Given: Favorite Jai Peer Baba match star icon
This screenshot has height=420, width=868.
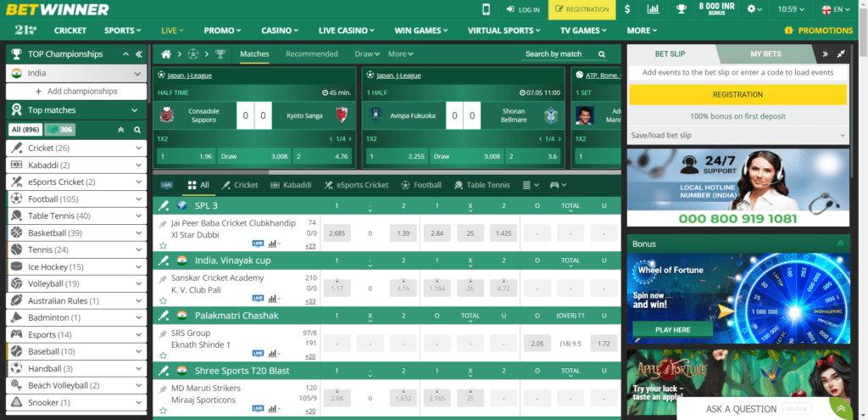Looking at the screenshot, I should pyautogui.click(x=163, y=245).
